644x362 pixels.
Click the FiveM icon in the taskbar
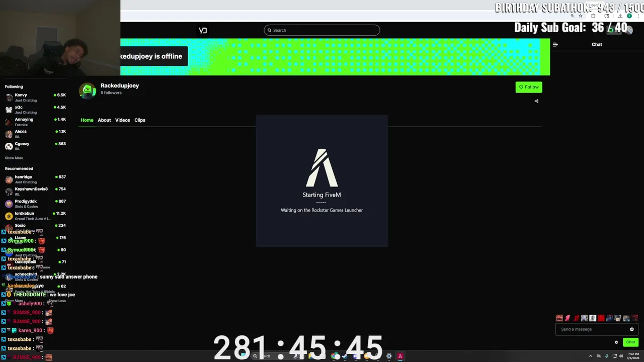(x=400, y=356)
